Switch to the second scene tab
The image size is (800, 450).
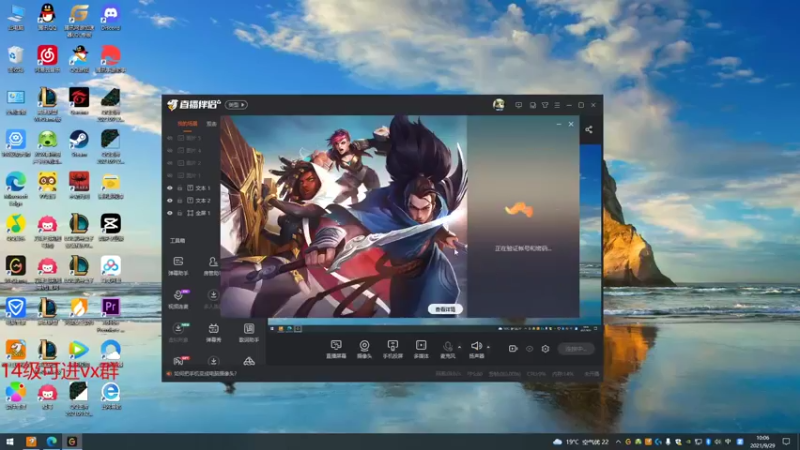pyautogui.click(x=211, y=123)
